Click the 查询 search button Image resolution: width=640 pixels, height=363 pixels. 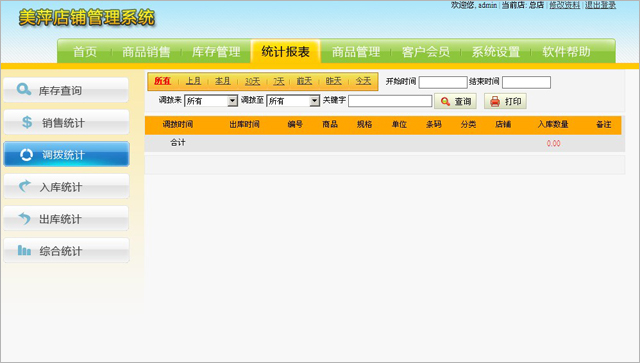(x=456, y=101)
